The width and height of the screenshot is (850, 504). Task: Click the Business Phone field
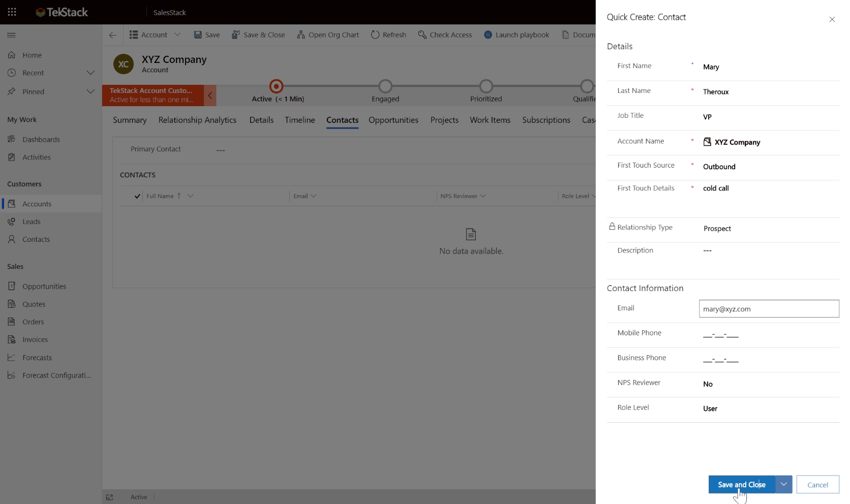(x=769, y=359)
